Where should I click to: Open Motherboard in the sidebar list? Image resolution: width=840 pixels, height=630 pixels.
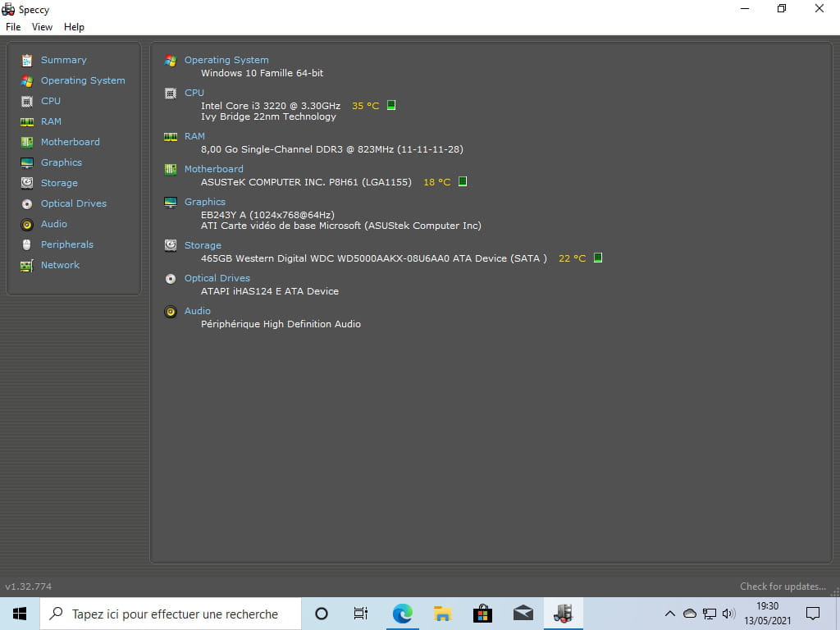(71, 142)
